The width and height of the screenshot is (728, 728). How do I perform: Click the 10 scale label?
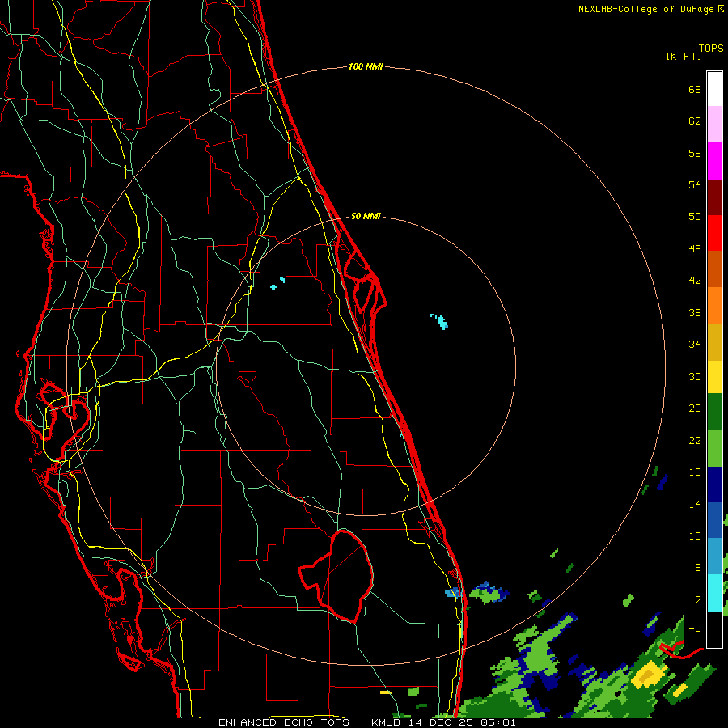(695, 535)
